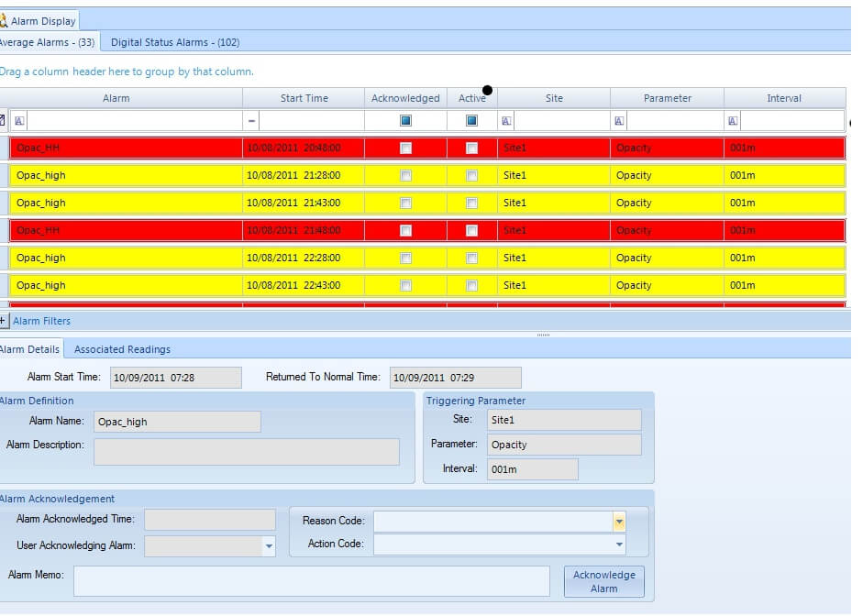
Task: Click the Site filter text box
Action: [561, 121]
